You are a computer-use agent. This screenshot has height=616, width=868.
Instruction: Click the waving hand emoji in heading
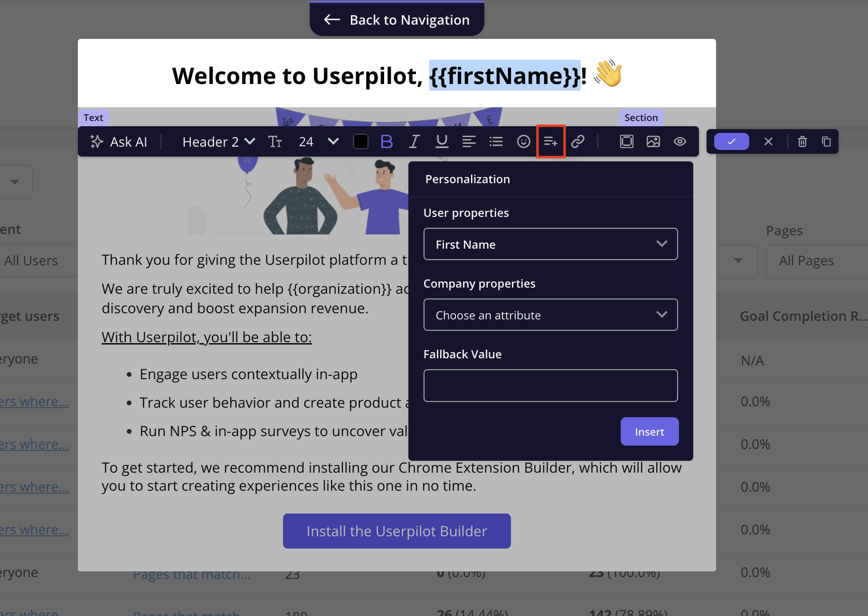[x=608, y=74]
